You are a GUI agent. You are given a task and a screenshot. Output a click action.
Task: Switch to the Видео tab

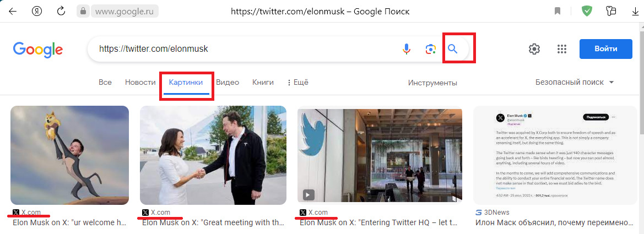click(228, 83)
